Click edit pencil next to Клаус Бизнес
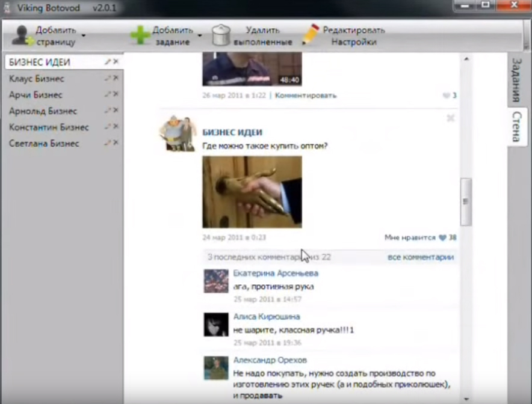The width and height of the screenshot is (532, 404). click(x=108, y=78)
